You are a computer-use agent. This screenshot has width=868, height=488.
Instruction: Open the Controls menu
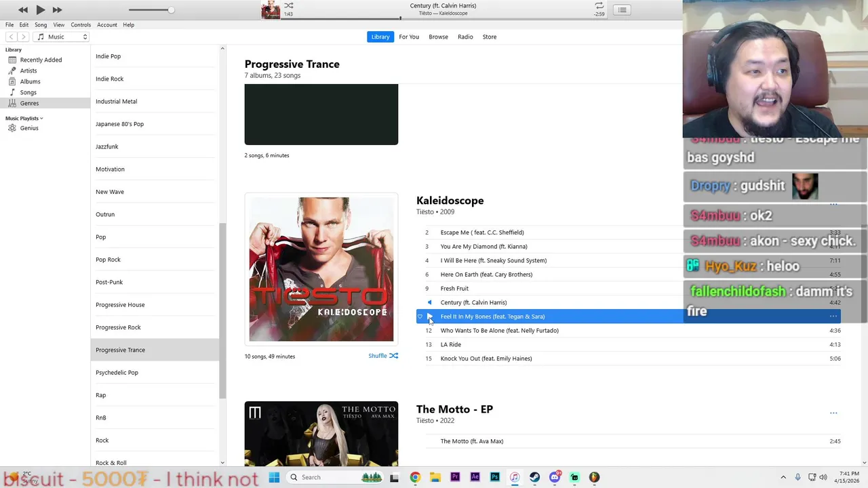(x=81, y=24)
